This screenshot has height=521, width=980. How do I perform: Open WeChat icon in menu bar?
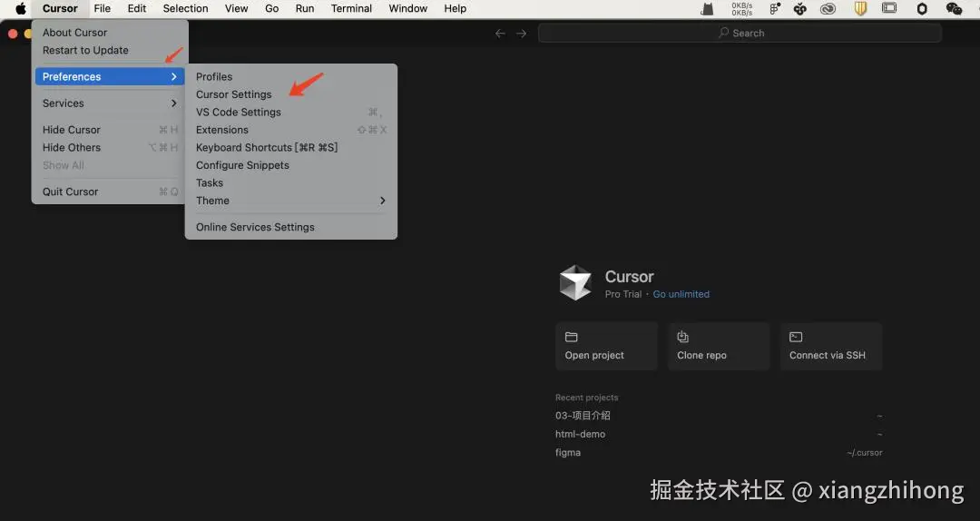(954, 9)
